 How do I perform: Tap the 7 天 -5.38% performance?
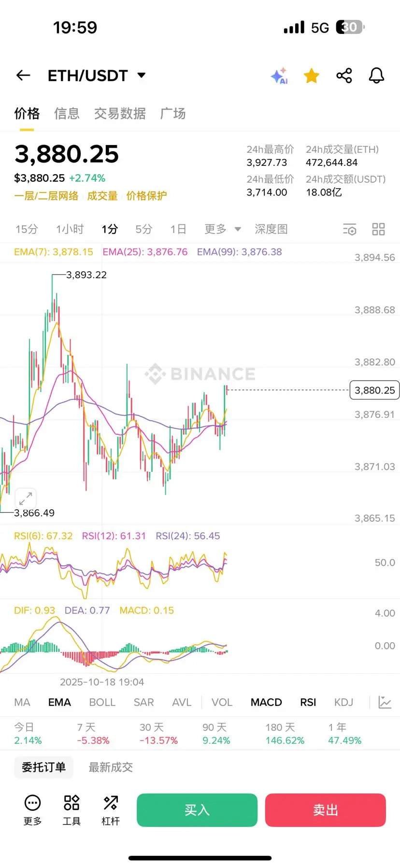[x=93, y=734]
